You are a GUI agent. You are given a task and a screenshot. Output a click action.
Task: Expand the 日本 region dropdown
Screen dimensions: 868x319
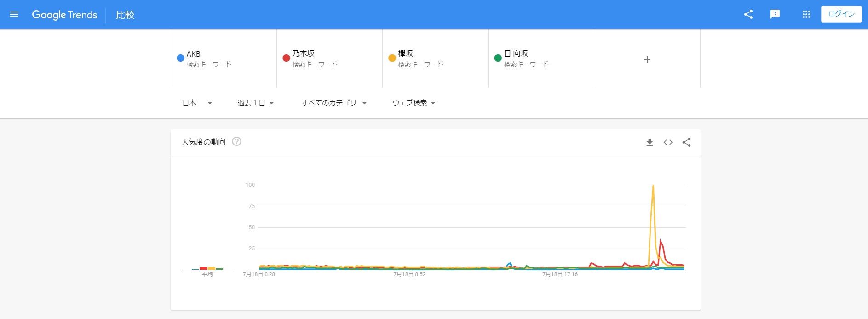click(197, 103)
